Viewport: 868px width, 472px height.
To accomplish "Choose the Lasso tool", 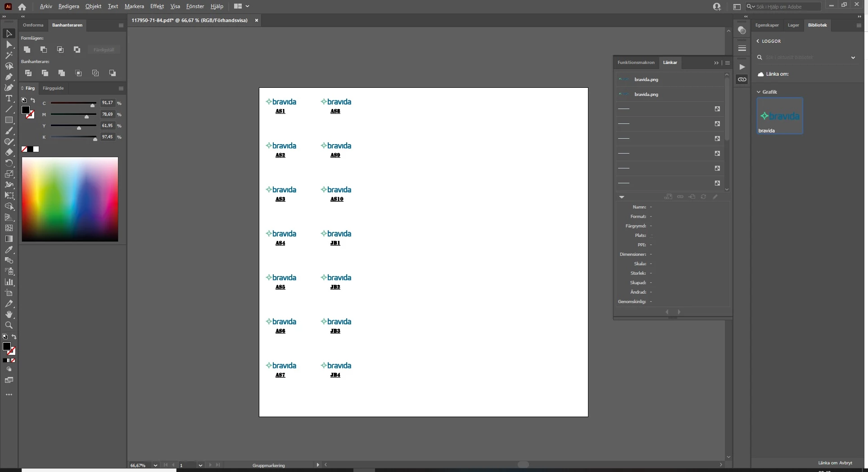I will [9, 66].
